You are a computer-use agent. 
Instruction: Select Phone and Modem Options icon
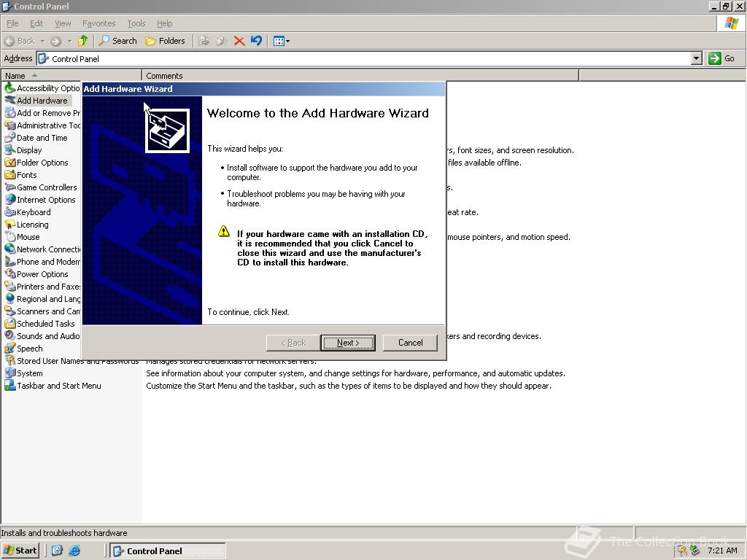tap(9, 262)
